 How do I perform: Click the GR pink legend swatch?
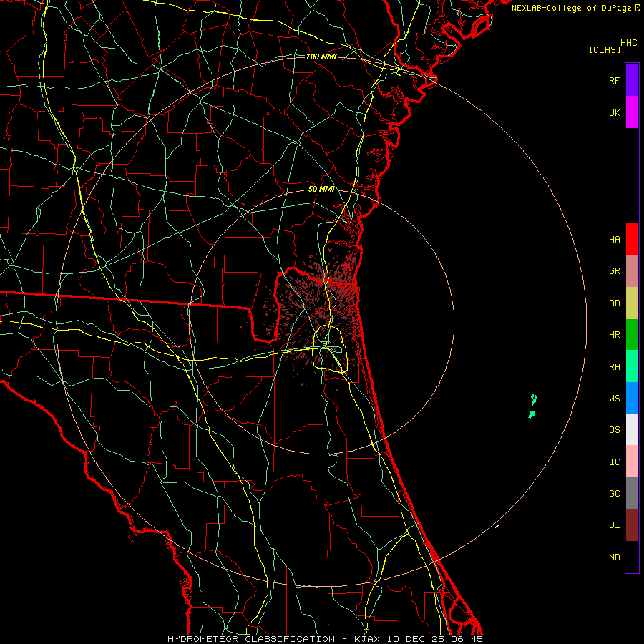[632, 271]
